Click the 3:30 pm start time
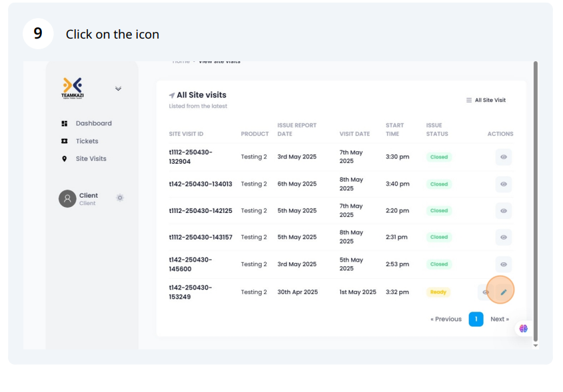The width and height of the screenshot is (563, 392). 398,156
